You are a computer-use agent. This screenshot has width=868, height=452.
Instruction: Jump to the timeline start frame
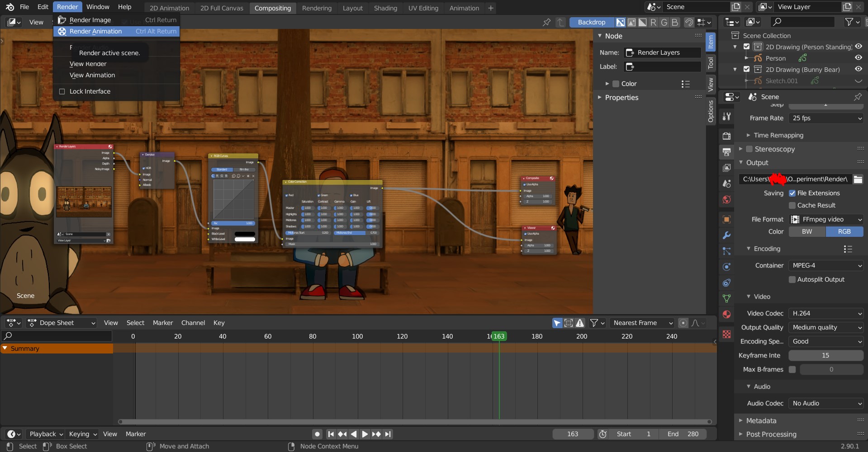point(331,434)
